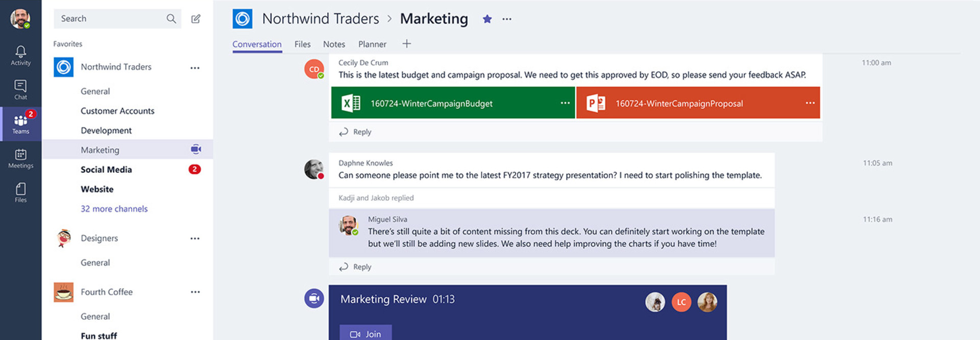Toggle the favorite star for Marketing channel

pos(487,19)
